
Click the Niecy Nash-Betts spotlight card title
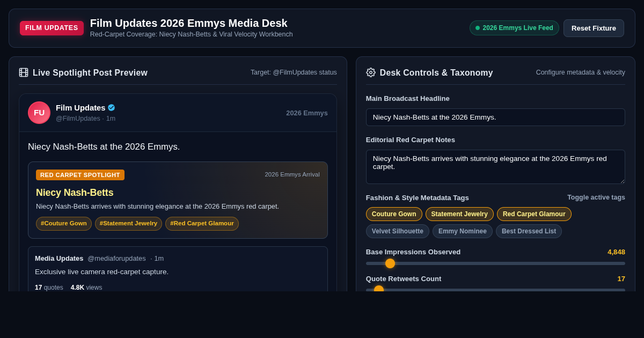point(75,193)
